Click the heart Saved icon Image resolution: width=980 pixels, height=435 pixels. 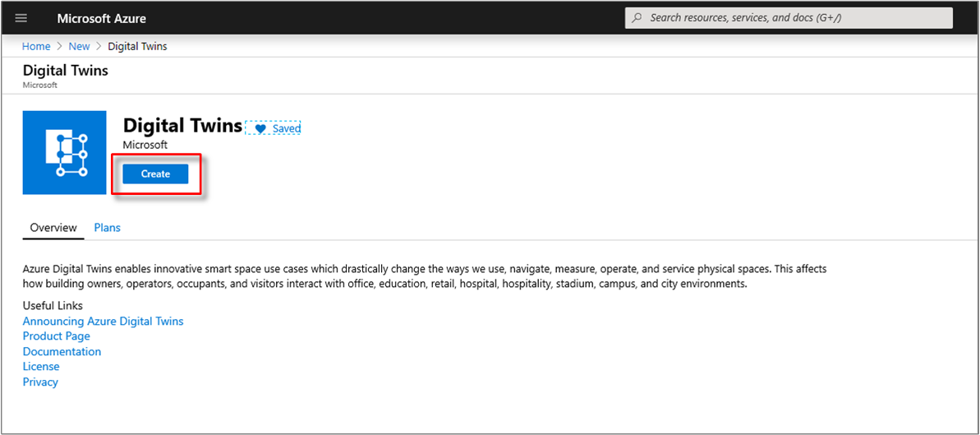point(260,128)
